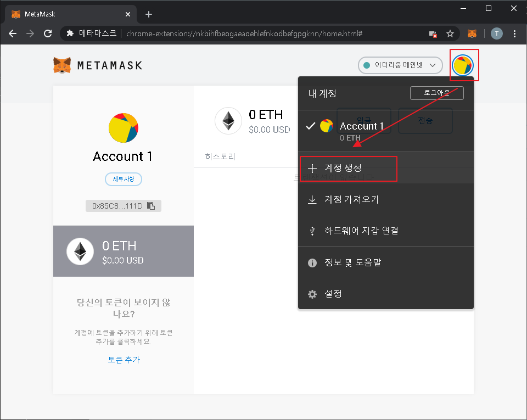527x420 pixels.
Task: Reload the page with the refresh icon
Action: click(48, 33)
